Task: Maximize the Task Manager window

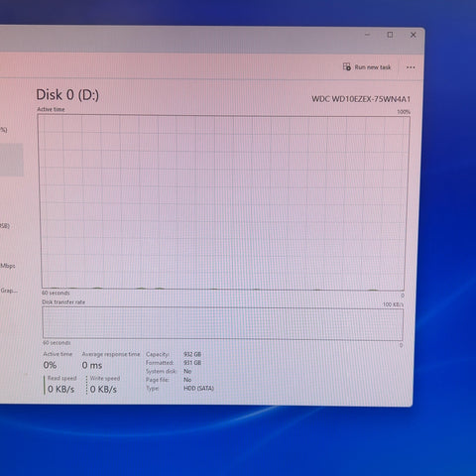Action: coord(390,35)
